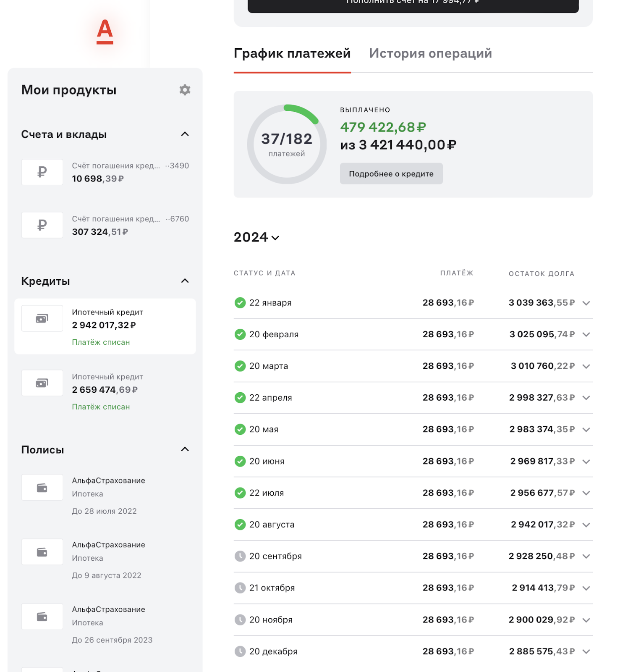This screenshot has height=672, width=620.
Task: Open the 2024 year dropdown
Action: pos(256,237)
